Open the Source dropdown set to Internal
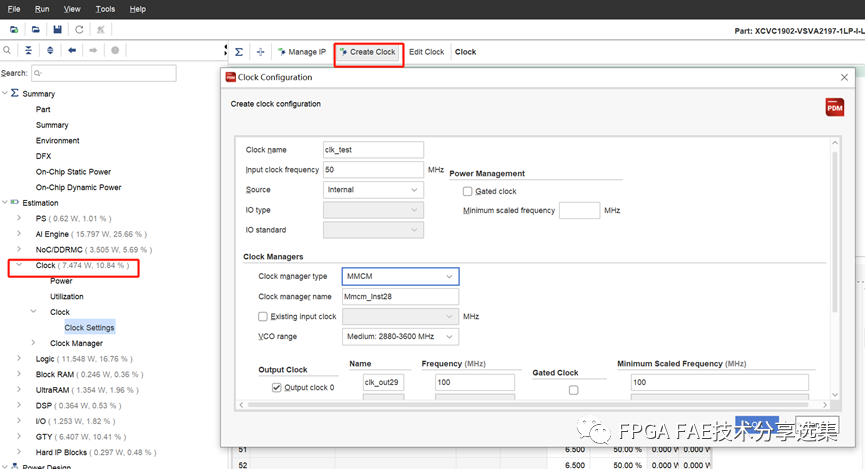The image size is (865, 469). (x=373, y=190)
